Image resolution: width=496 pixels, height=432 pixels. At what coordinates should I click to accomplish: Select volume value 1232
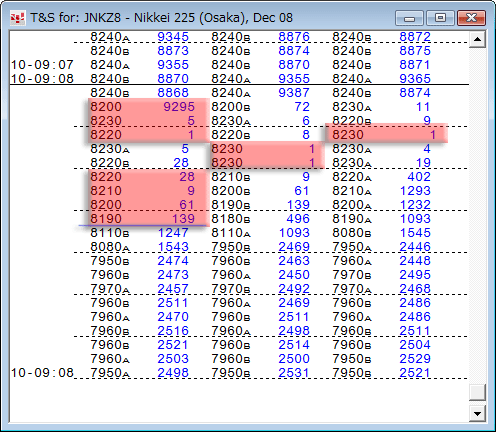pos(415,205)
